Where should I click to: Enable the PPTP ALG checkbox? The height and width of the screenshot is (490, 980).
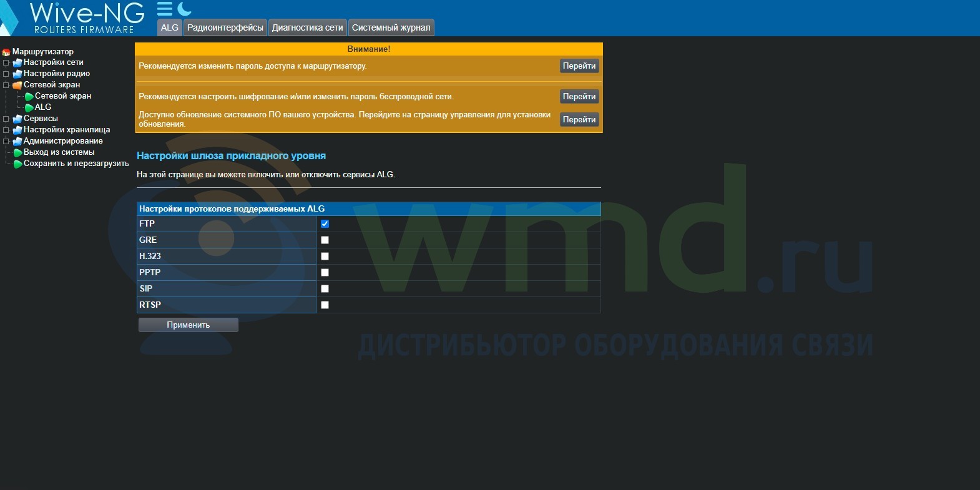[x=325, y=272]
